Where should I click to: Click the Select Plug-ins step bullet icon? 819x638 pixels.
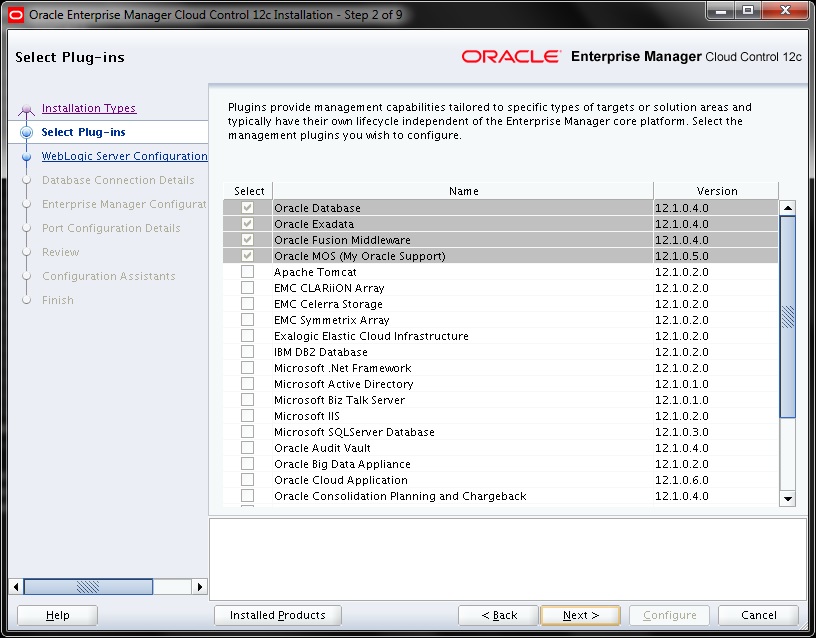click(x=27, y=133)
